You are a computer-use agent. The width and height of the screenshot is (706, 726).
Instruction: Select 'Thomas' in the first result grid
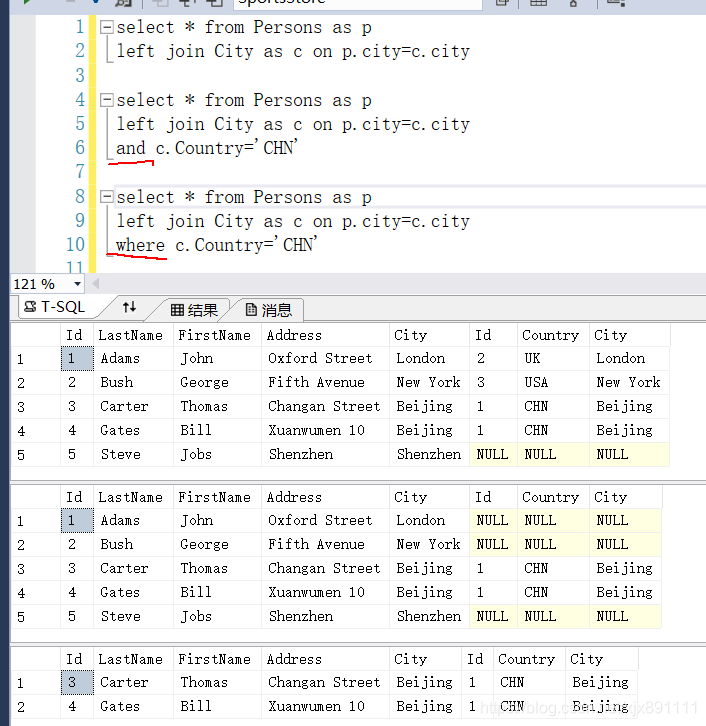tap(217, 407)
